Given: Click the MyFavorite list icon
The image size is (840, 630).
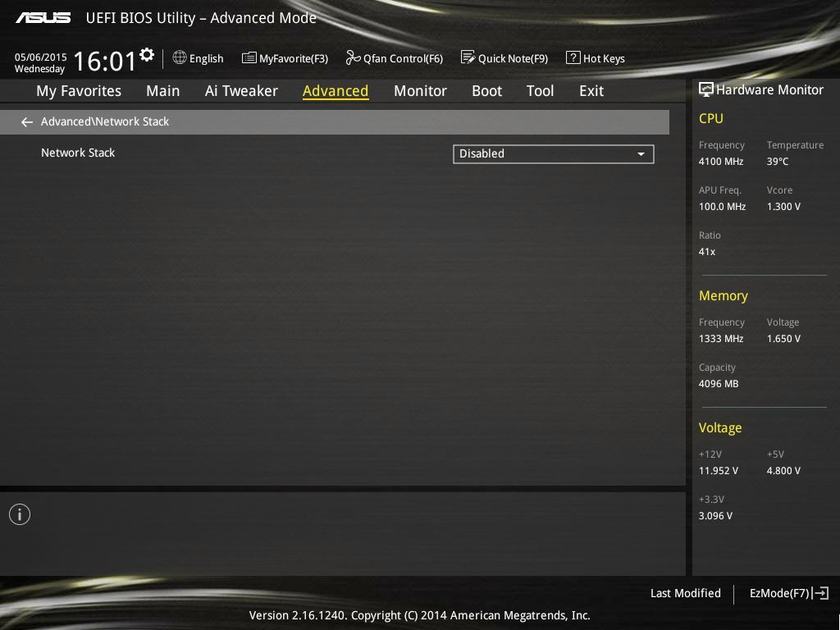Looking at the screenshot, I should tap(249, 58).
